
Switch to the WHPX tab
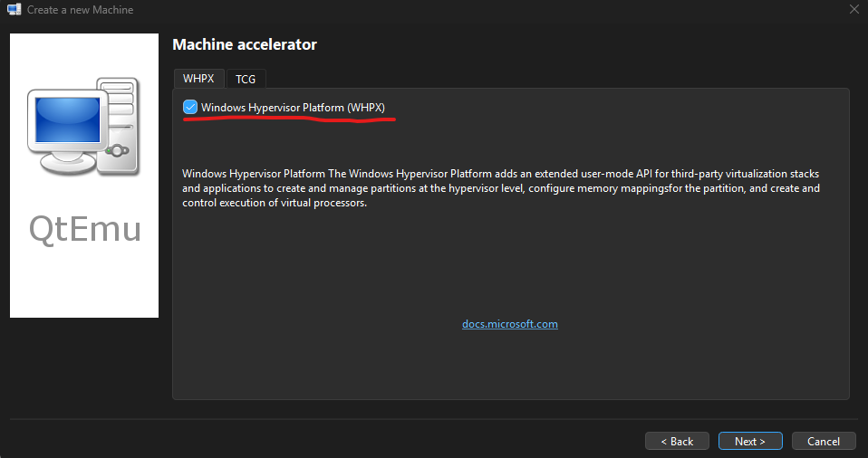point(198,79)
